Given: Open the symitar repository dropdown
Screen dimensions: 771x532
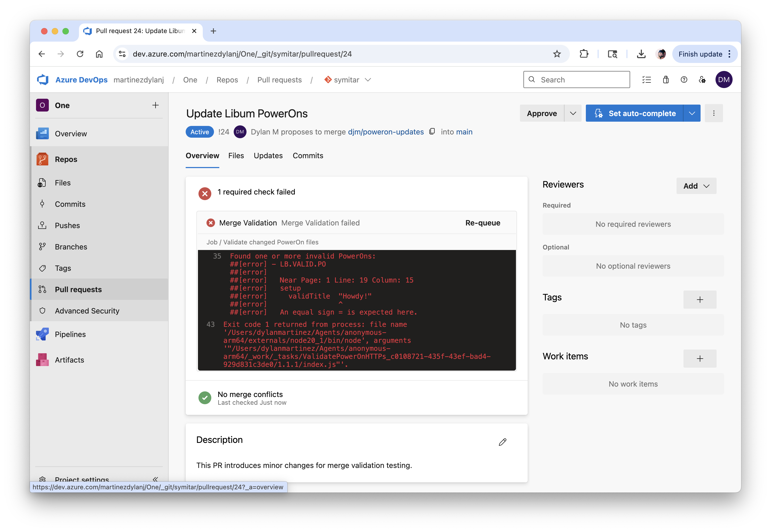Looking at the screenshot, I should point(348,80).
